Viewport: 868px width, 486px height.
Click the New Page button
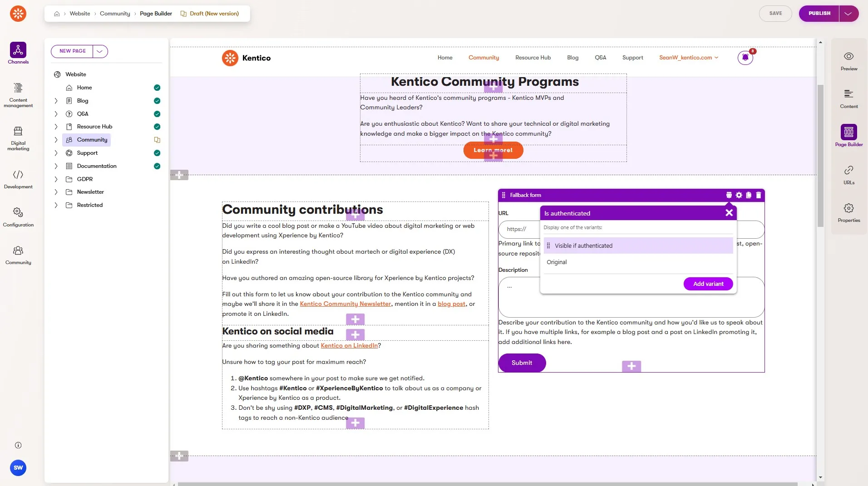click(x=72, y=51)
